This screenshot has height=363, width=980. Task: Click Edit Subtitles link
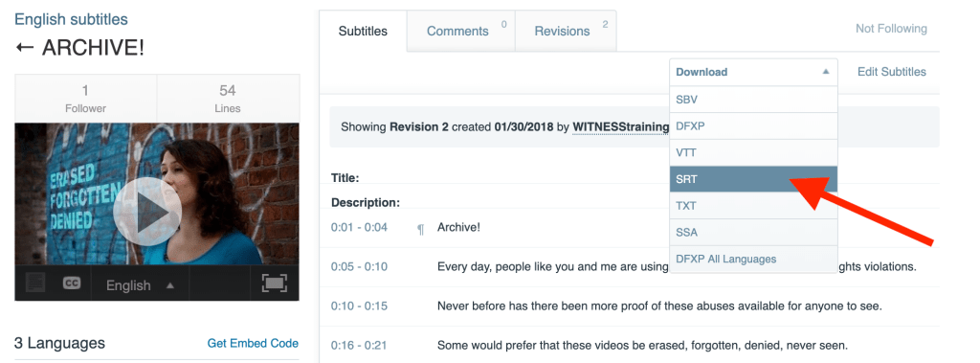pos(891,72)
